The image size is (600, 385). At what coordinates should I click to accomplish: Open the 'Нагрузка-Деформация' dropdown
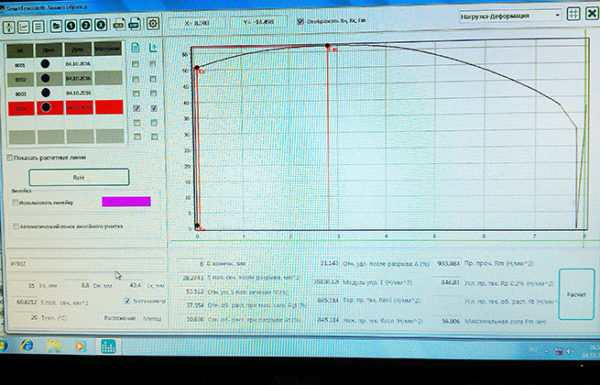[x=510, y=16]
